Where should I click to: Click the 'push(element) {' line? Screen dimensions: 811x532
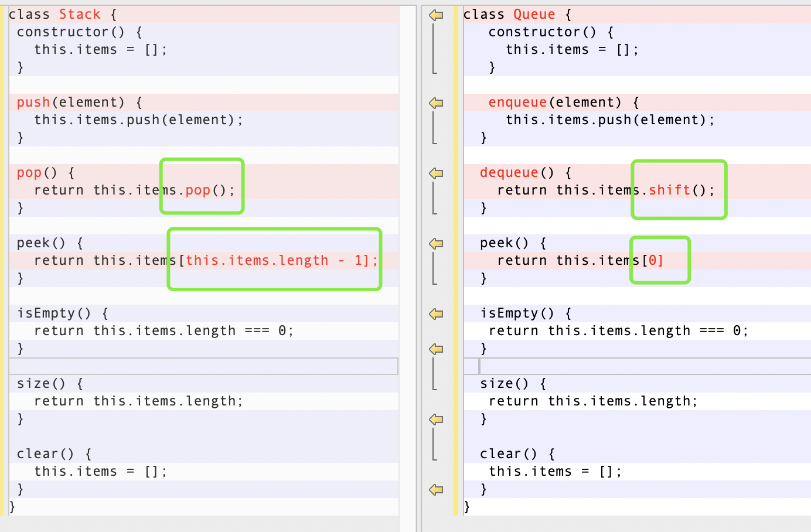[80, 103]
